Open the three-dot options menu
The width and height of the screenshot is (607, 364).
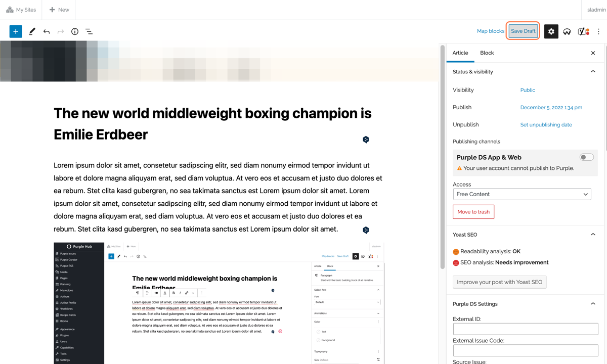point(598,31)
